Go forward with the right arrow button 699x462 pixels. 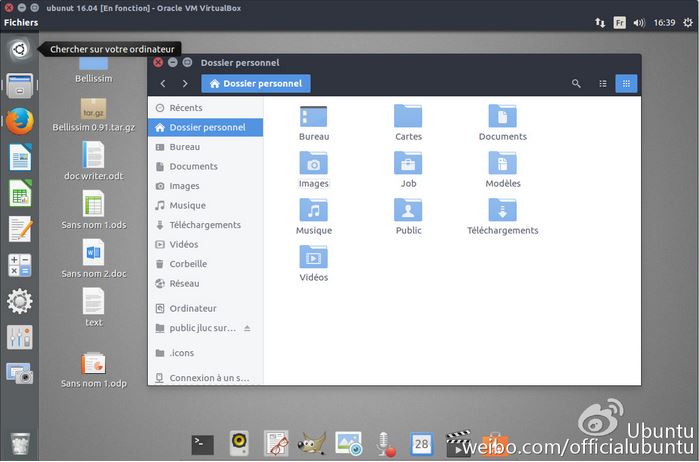[185, 84]
